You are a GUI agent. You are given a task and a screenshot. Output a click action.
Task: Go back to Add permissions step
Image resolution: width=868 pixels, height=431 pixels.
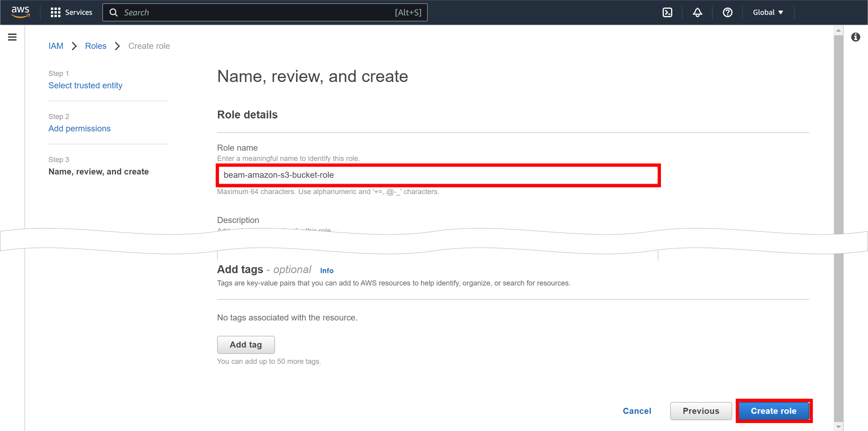tap(79, 128)
